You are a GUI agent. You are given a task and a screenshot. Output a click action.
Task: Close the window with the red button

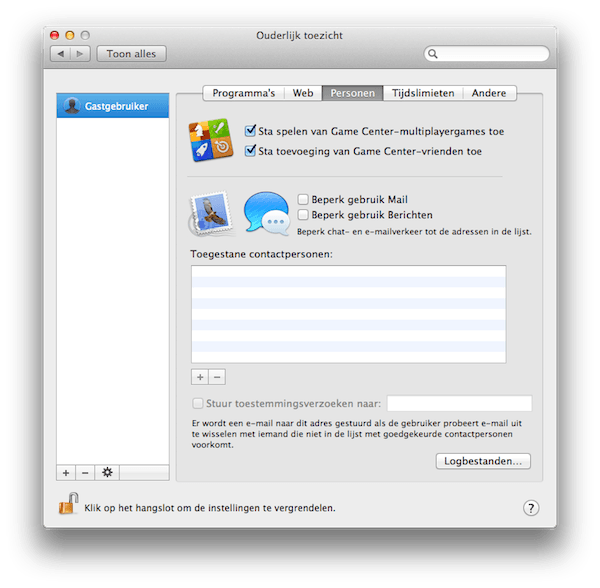pos(54,35)
